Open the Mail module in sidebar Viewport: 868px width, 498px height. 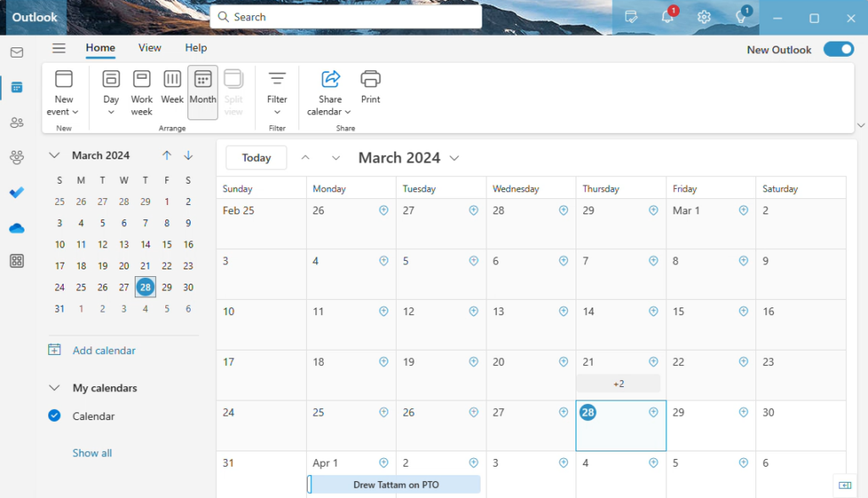pos(17,53)
